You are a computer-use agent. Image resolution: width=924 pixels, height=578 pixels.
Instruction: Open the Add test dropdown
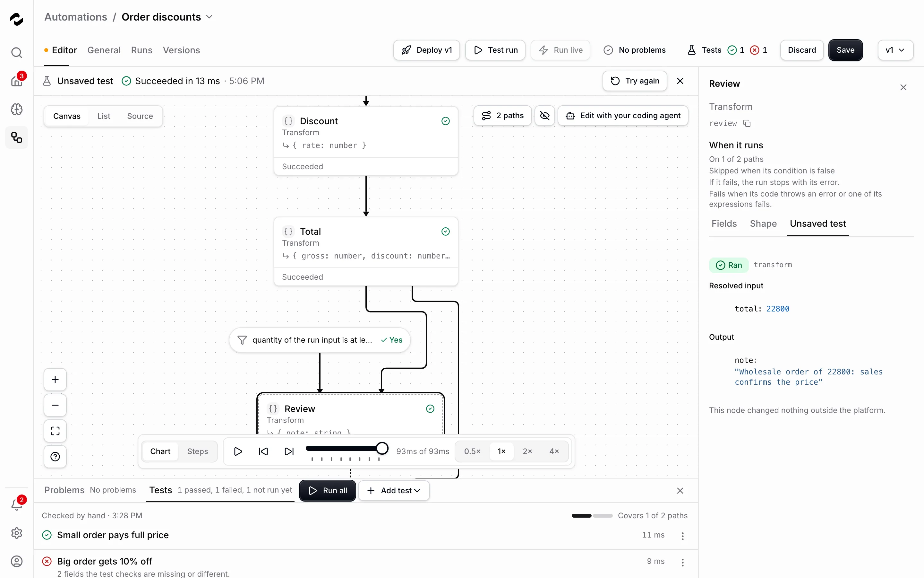(x=394, y=490)
